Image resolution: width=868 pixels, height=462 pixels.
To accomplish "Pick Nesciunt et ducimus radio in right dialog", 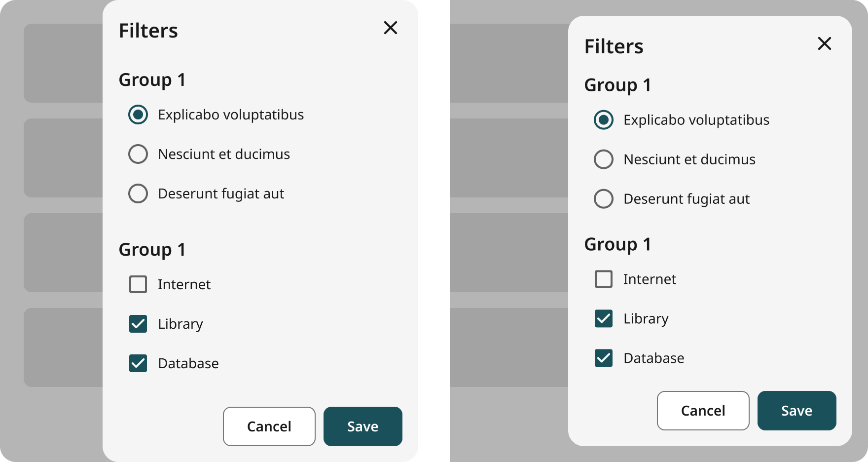I will click(x=604, y=159).
